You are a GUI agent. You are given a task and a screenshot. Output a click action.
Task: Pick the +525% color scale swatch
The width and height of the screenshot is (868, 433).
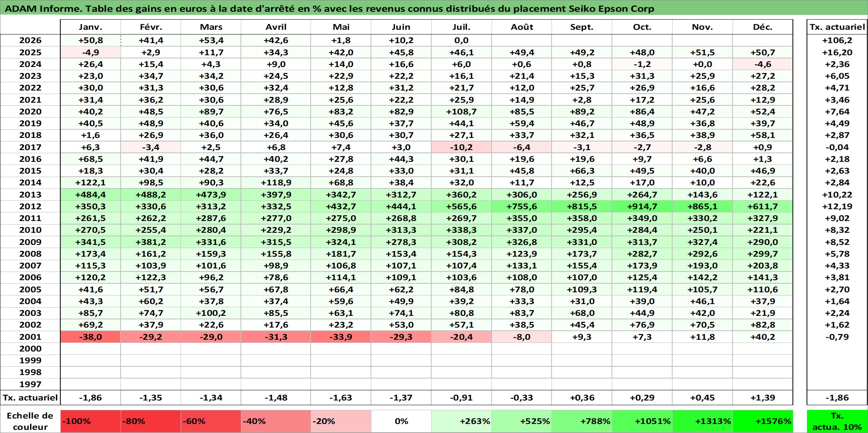(522, 421)
